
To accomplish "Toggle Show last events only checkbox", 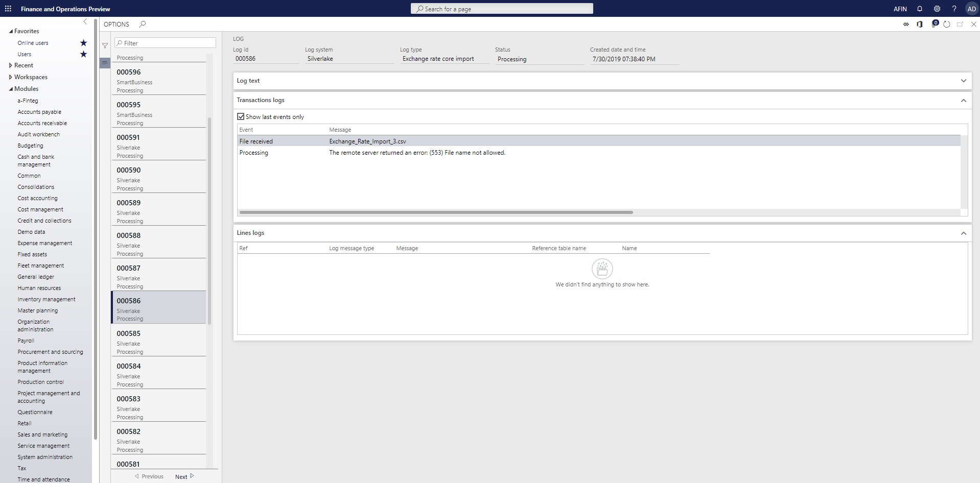I will [241, 116].
